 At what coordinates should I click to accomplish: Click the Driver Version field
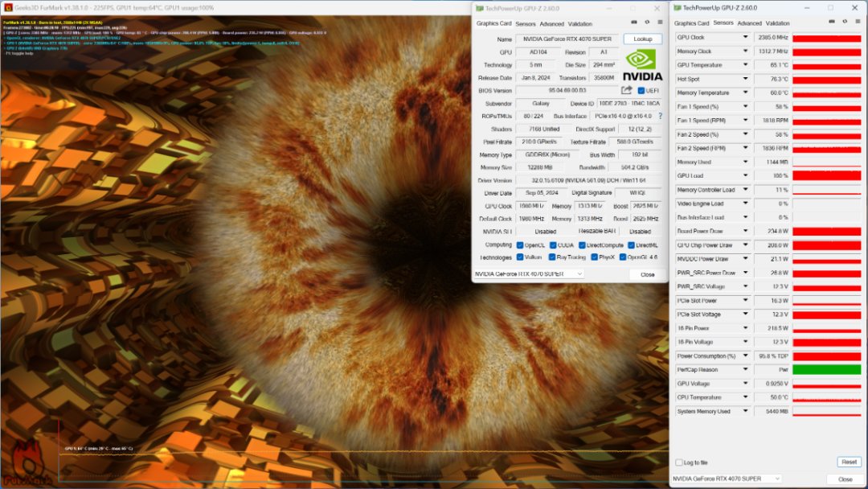(589, 180)
